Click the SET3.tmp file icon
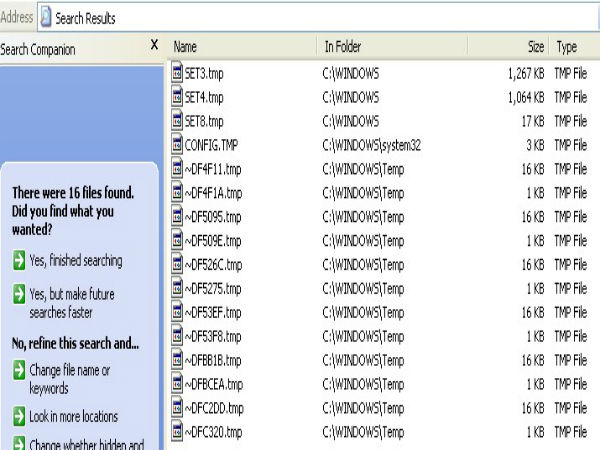This screenshot has height=450, width=600. point(177,73)
